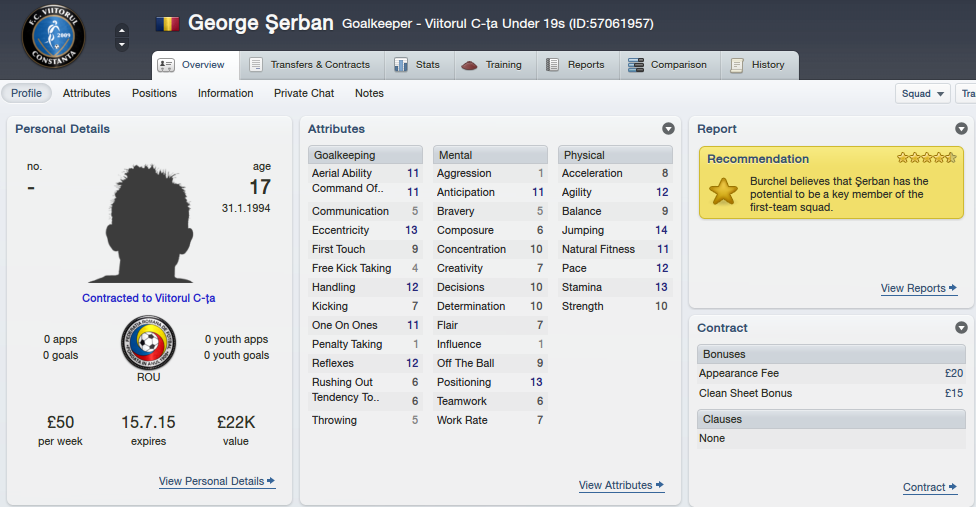Open the Training tab boot icon

point(469,65)
